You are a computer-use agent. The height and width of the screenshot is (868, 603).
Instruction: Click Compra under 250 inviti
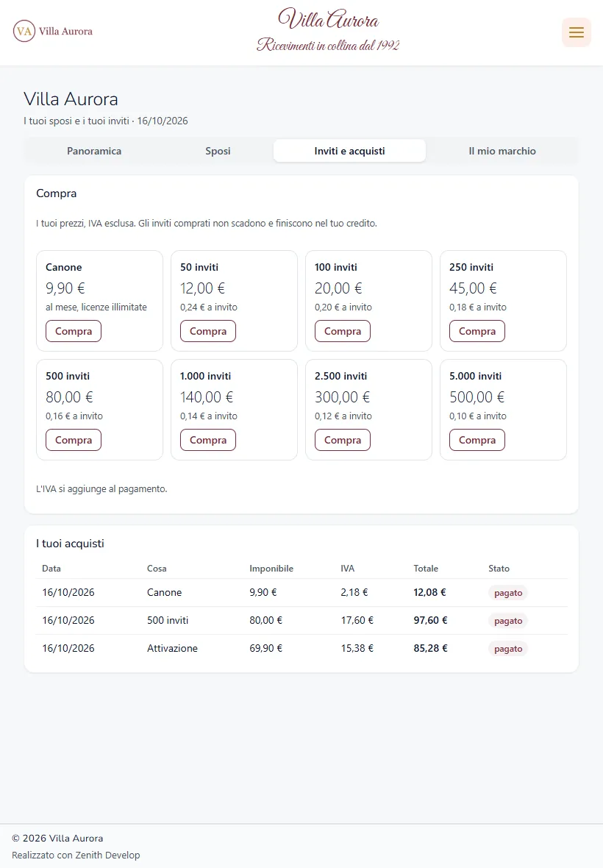click(x=477, y=331)
